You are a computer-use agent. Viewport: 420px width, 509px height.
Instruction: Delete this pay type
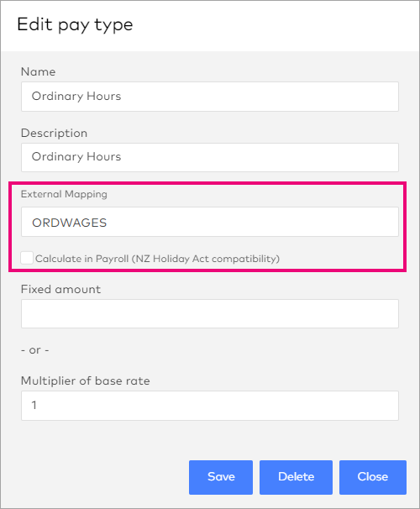(x=296, y=477)
